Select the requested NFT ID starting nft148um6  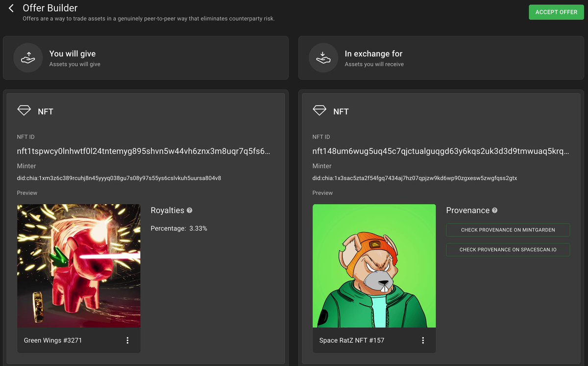point(441,151)
